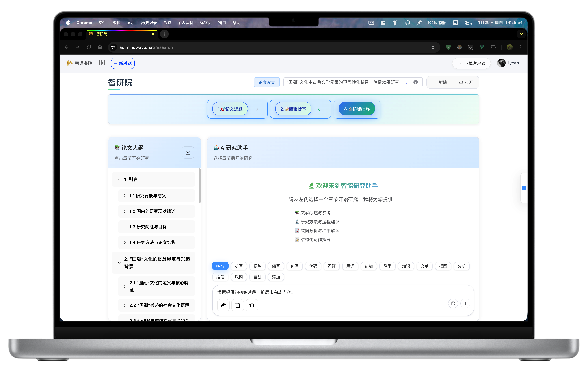Image resolution: width=588 pixels, height=371 pixels.
Task: Select the 联网 mode chip
Action: tap(239, 277)
